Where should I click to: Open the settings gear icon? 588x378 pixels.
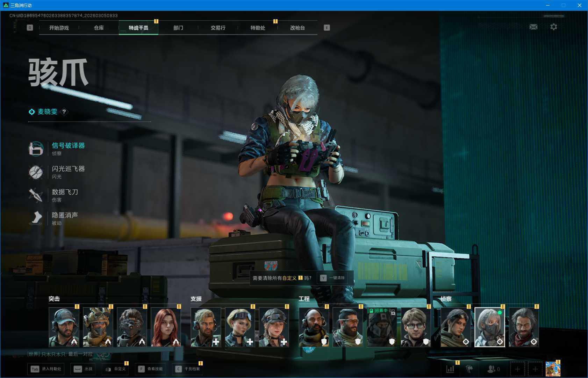pyautogui.click(x=554, y=27)
